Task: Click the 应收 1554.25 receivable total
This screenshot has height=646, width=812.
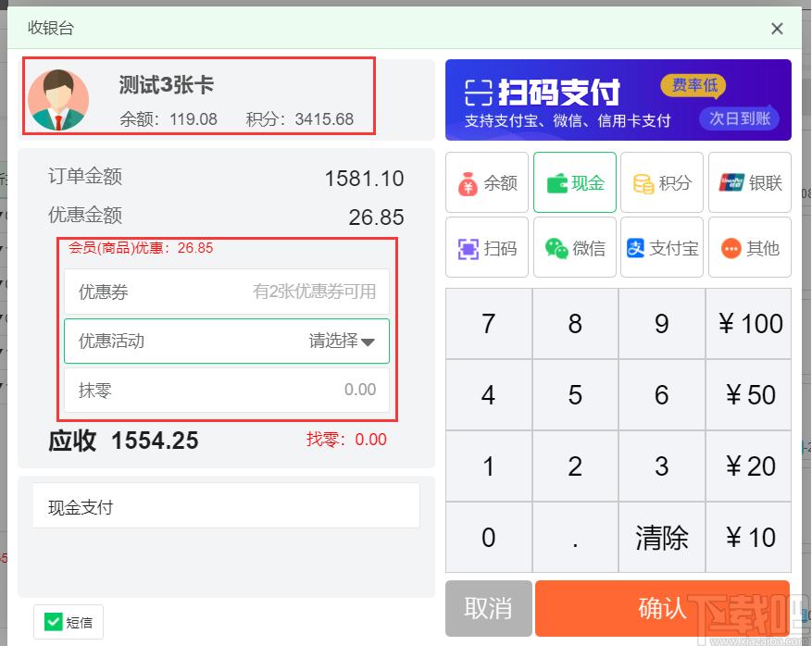Action: (123, 441)
